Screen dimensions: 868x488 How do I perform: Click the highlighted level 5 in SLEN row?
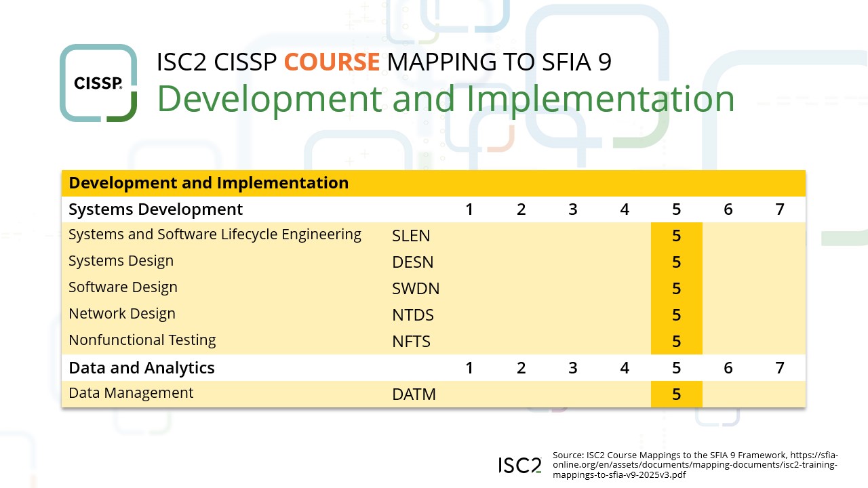[676, 236]
